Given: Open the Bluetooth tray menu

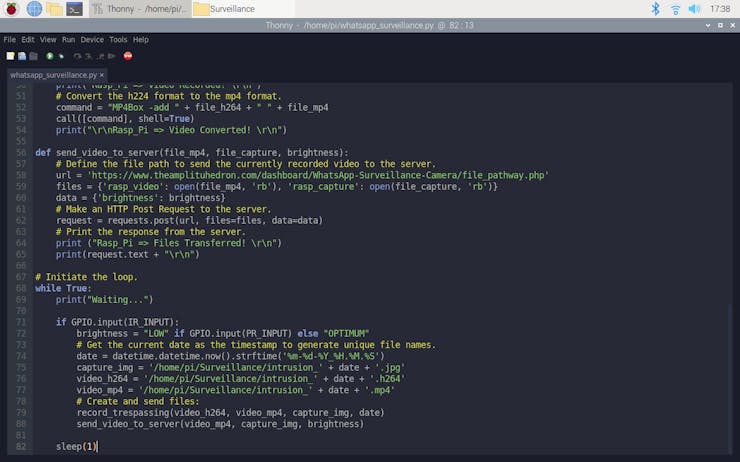Looking at the screenshot, I should coord(657,9).
